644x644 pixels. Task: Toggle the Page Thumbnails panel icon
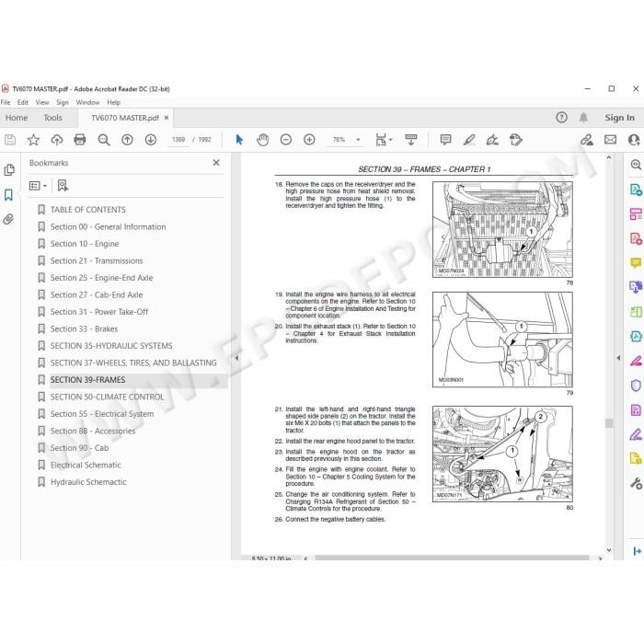pos(8,170)
